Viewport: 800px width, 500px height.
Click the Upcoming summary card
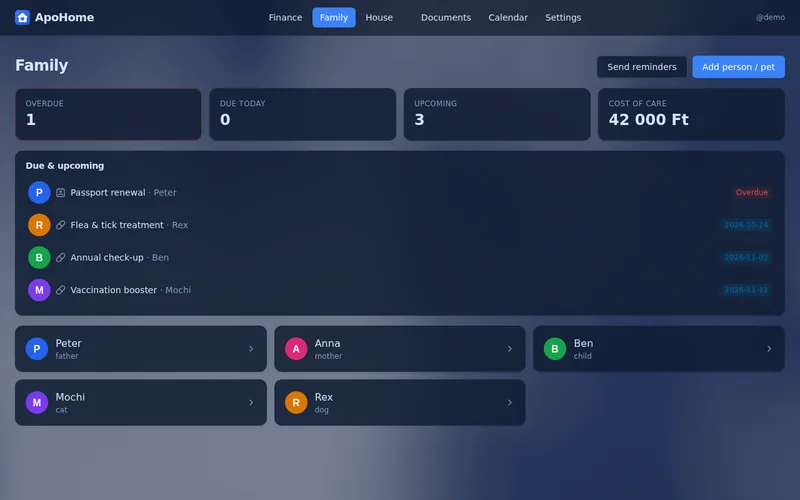[x=497, y=114]
